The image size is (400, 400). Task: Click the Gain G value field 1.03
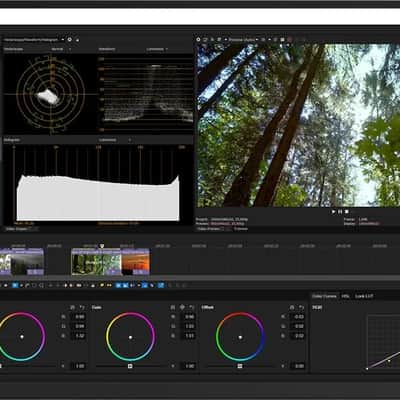coord(189,326)
